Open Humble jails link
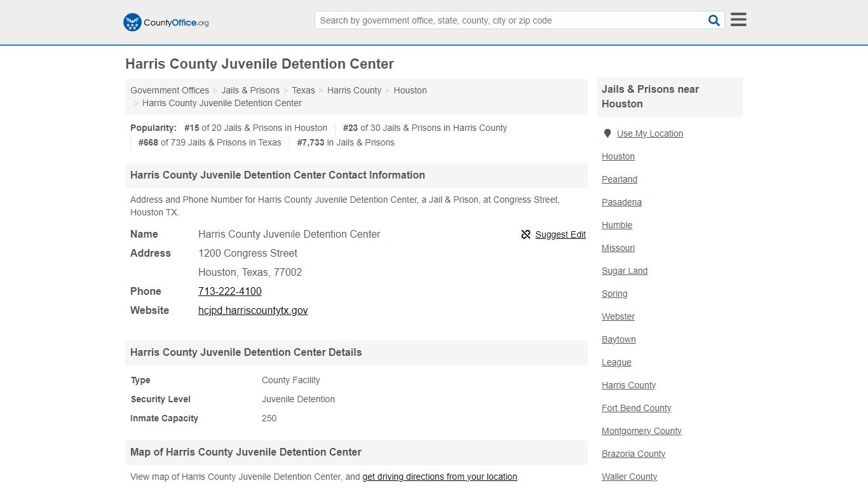Screen dimensions: 868x488 pos(617,225)
